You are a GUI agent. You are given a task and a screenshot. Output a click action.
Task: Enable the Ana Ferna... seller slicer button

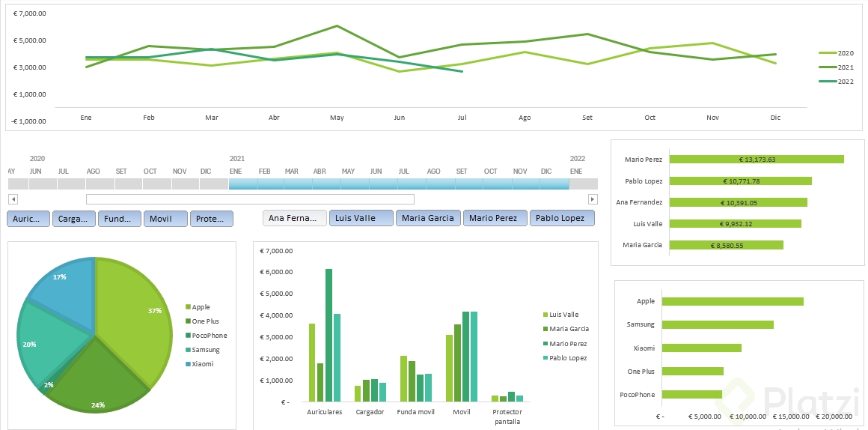click(295, 218)
